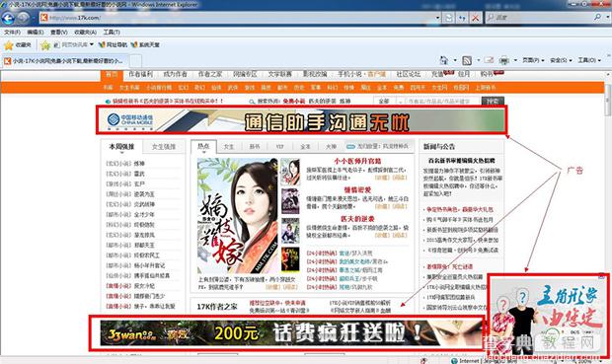Click the China Mobile 通信助手 banner ad
Screen dimensions: 612x364
pyautogui.click(x=301, y=121)
